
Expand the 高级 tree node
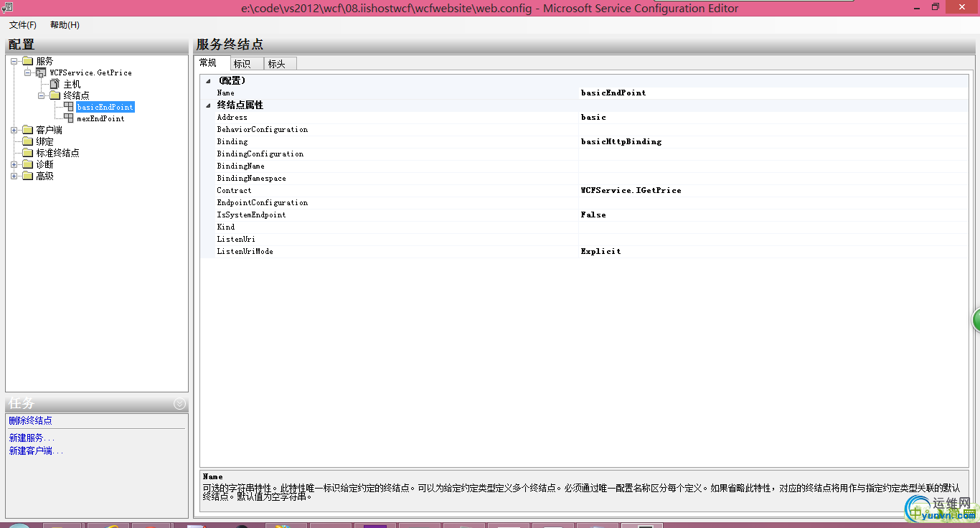(14, 176)
